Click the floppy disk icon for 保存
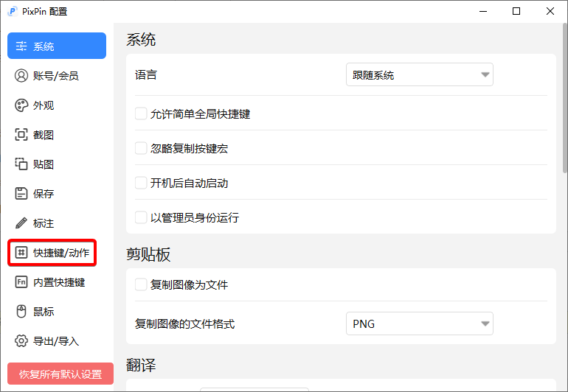568x392 pixels. pos(21,194)
